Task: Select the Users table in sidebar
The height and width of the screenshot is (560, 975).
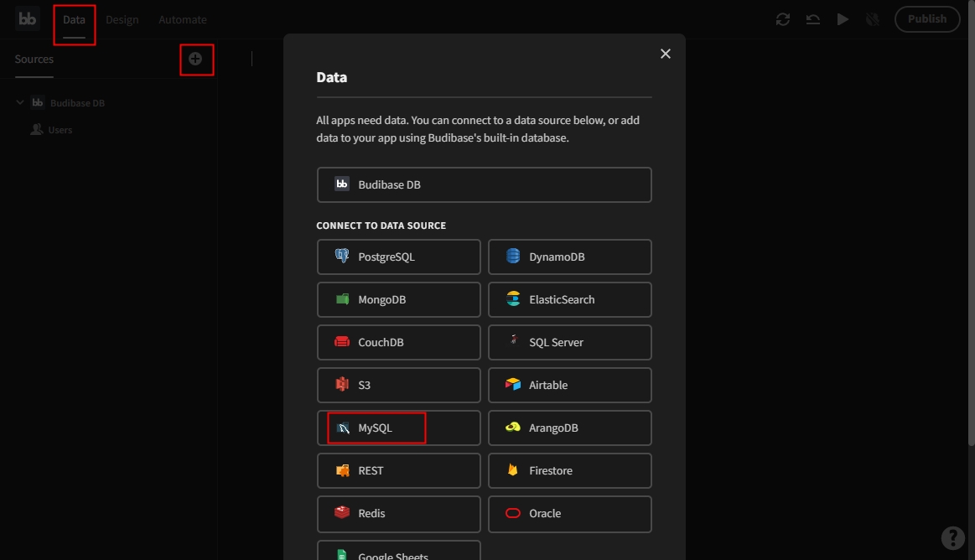Action: 60,130
